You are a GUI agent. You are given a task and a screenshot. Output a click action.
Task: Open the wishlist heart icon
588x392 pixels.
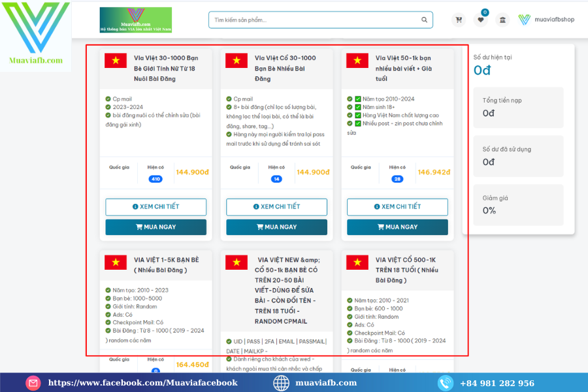[481, 20]
